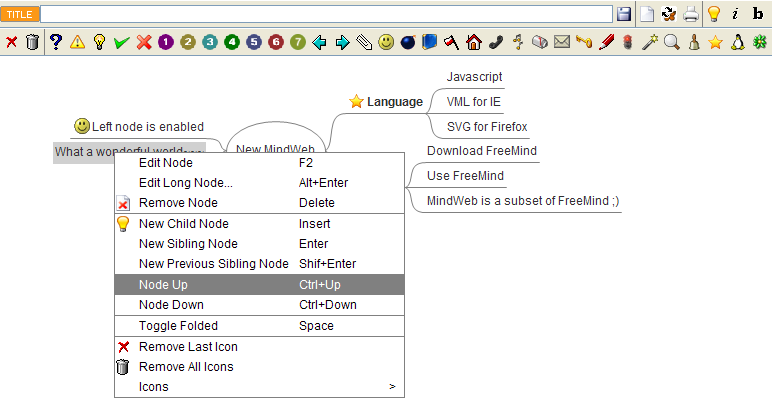Add the green number 4 priority icon

232,42
